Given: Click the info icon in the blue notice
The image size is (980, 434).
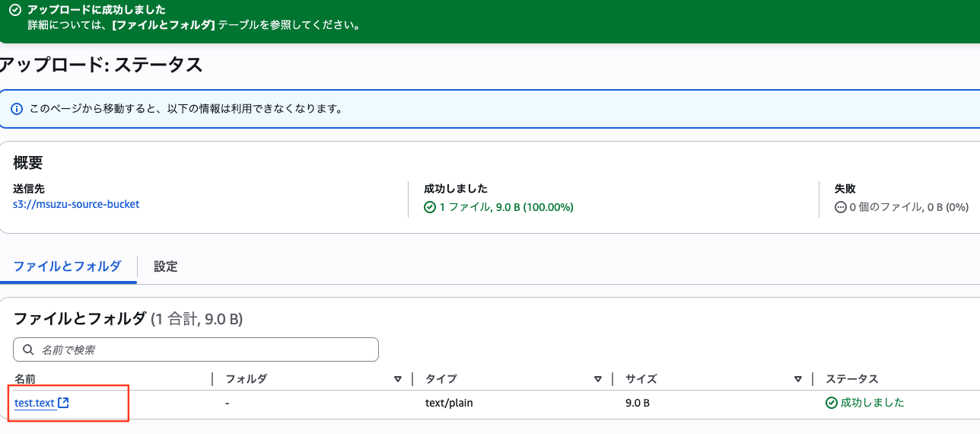Looking at the screenshot, I should coord(17,109).
